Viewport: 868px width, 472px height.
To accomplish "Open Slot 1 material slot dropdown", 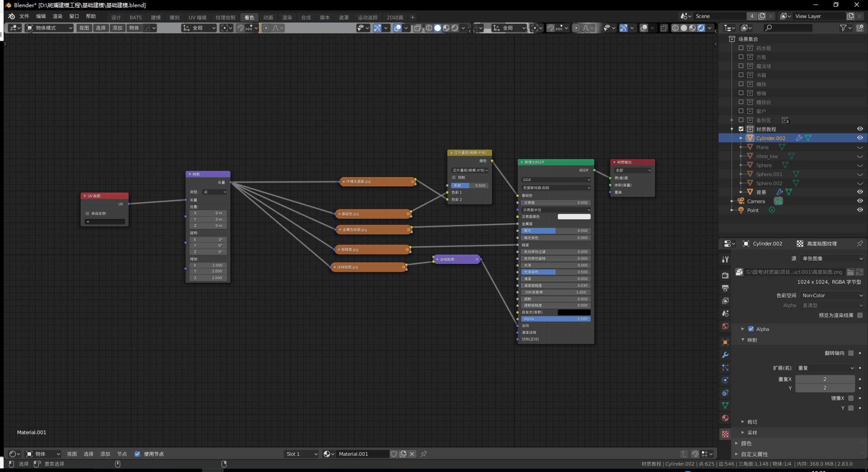I will tap(302, 454).
